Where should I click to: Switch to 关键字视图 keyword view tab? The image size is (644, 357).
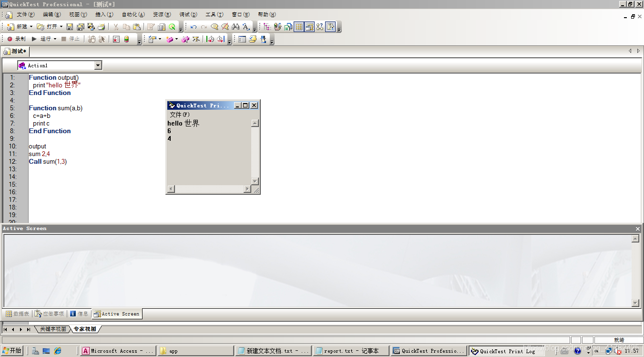coord(53,329)
